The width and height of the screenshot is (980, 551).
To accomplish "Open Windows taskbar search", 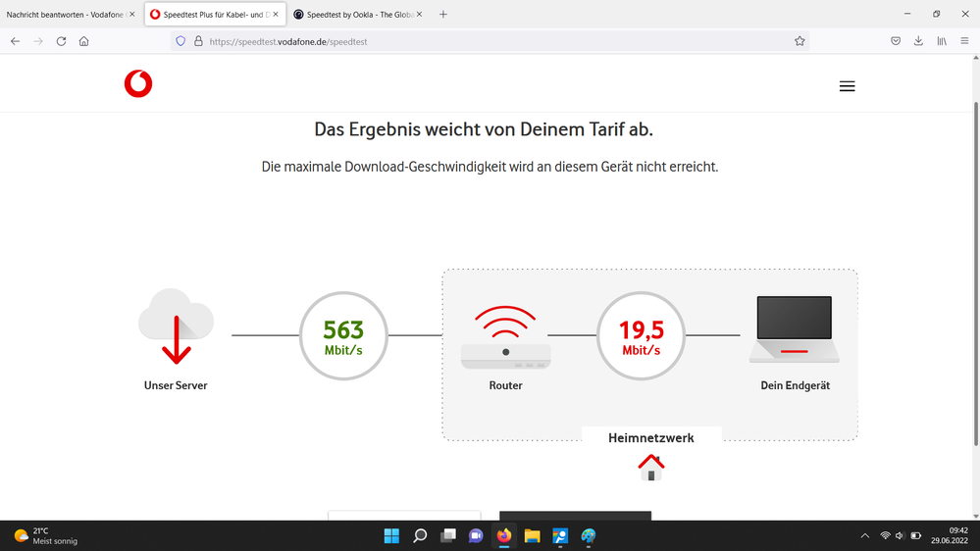I will [420, 536].
